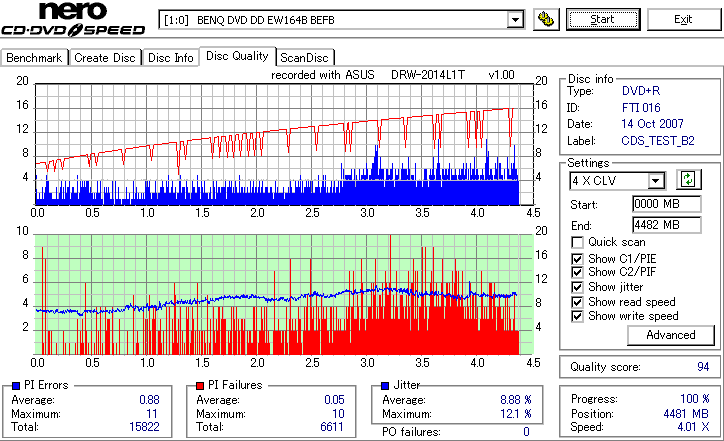This screenshot has height=441, width=724.
Task: Click the Speed value 4.01 X
Action: (694, 427)
